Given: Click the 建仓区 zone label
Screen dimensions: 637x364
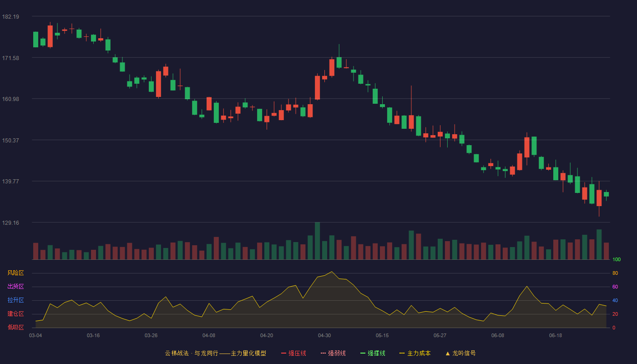Looking at the screenshot, I should click(15, 314).
